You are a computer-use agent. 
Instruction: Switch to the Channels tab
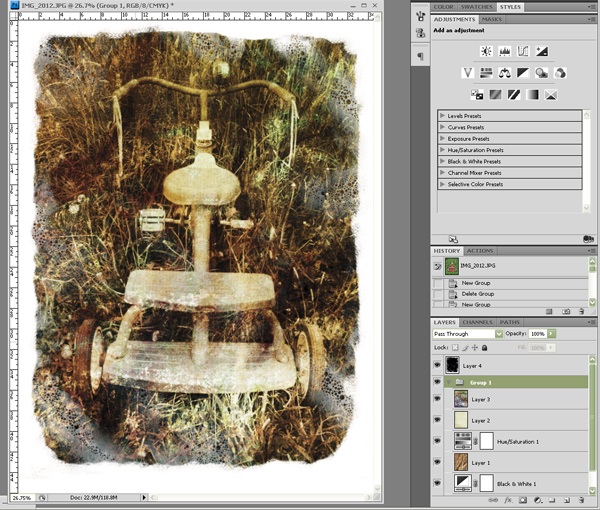point(477,322)
